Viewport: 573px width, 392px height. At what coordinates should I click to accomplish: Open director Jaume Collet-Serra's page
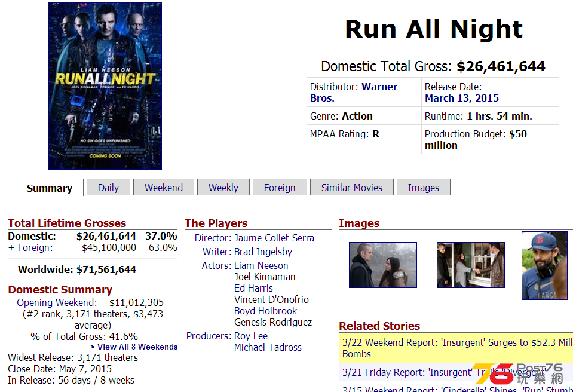coord(274,238)
